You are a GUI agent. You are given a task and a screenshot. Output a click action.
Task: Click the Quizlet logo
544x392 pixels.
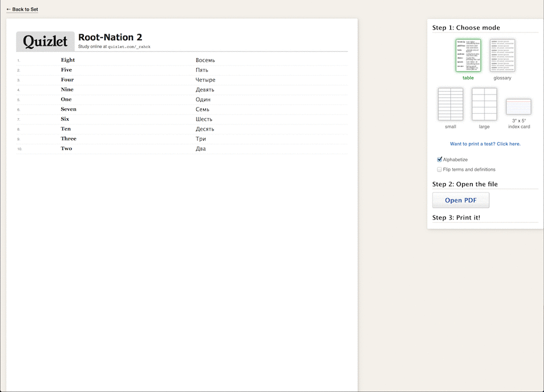44,41
